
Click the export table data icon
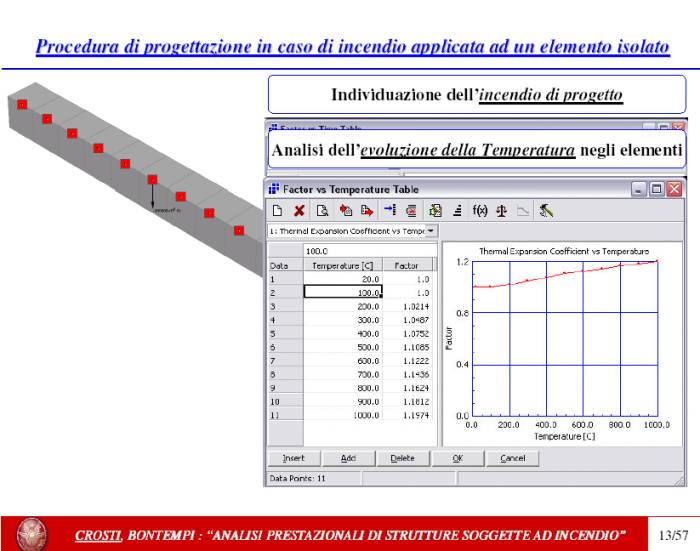point(365,211)
